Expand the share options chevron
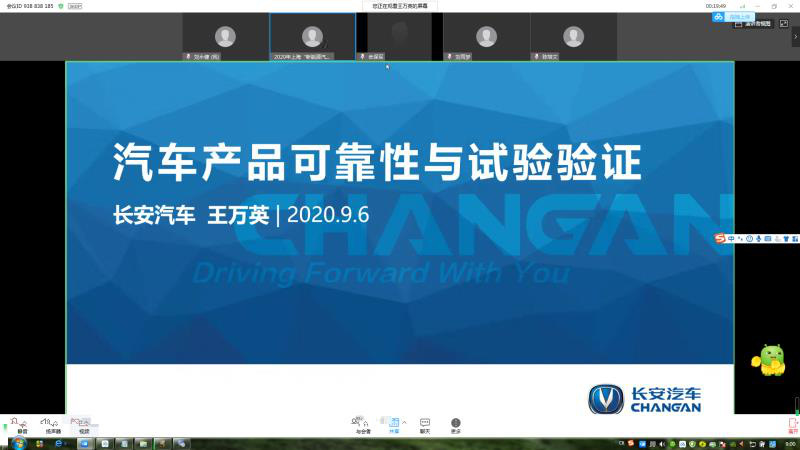Screen dimensions: 800x450 [x=404, y=422]
